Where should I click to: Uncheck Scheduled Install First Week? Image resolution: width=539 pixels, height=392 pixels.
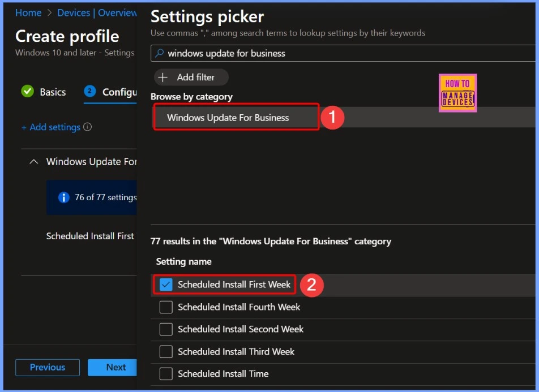166,285
